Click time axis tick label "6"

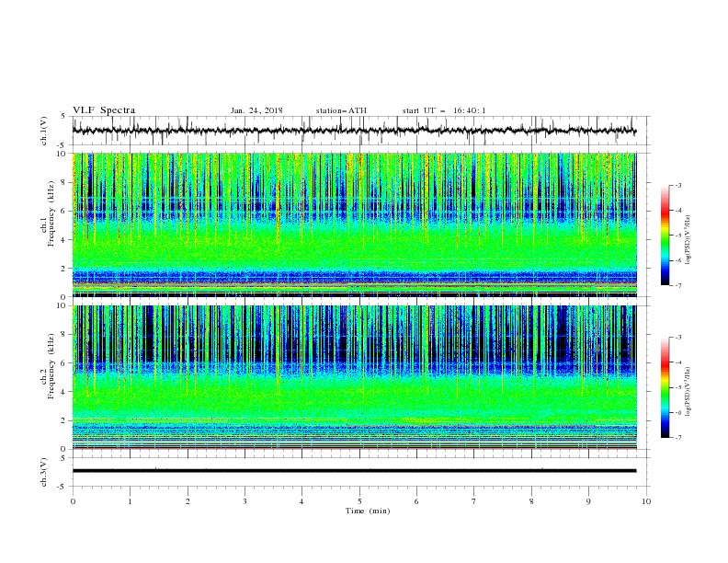coord(416,501)
